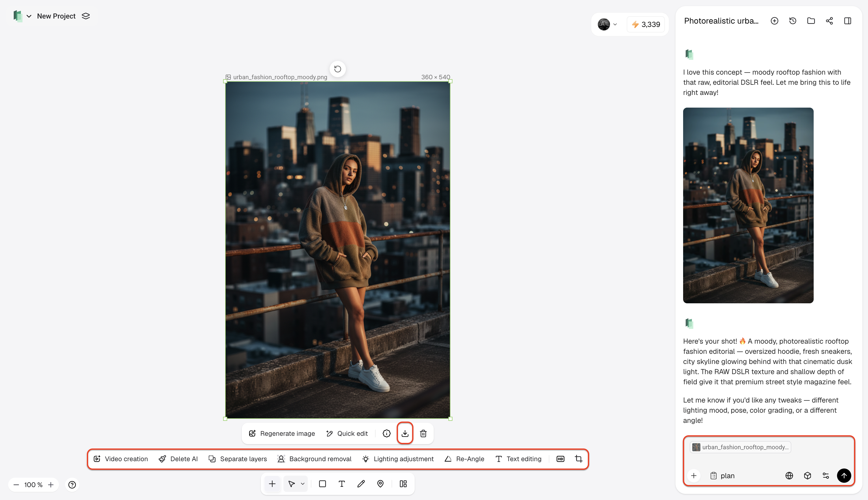This screenshot has height=500, width=868.
Task: Add attachment with chat plus button
Action: point(694,476)
